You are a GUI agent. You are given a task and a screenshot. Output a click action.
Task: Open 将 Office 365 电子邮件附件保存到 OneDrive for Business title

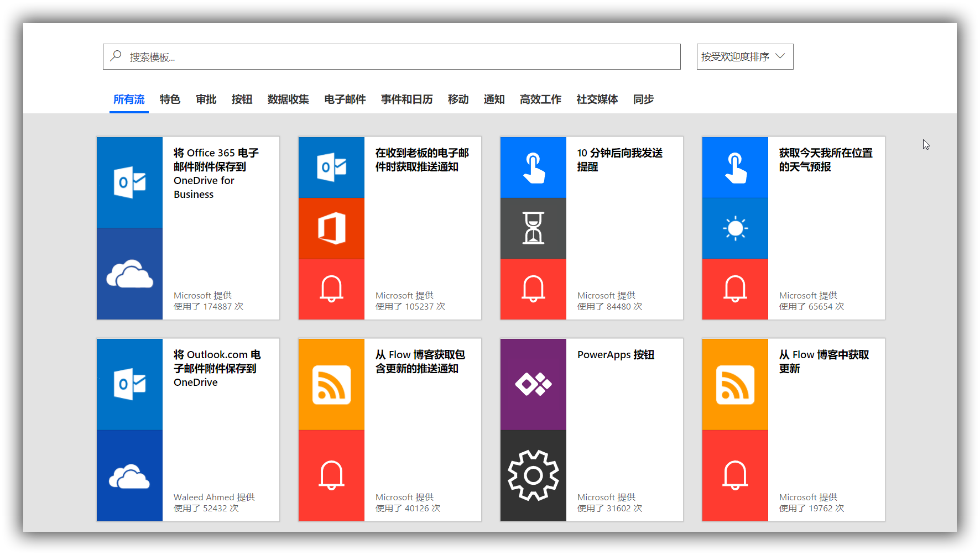pyautogui.click(x=216, y=174)
